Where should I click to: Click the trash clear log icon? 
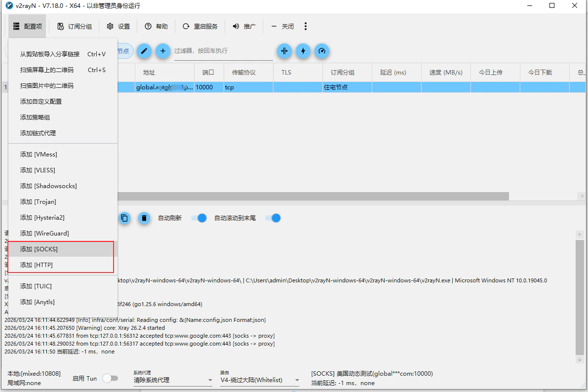(144, 218)
